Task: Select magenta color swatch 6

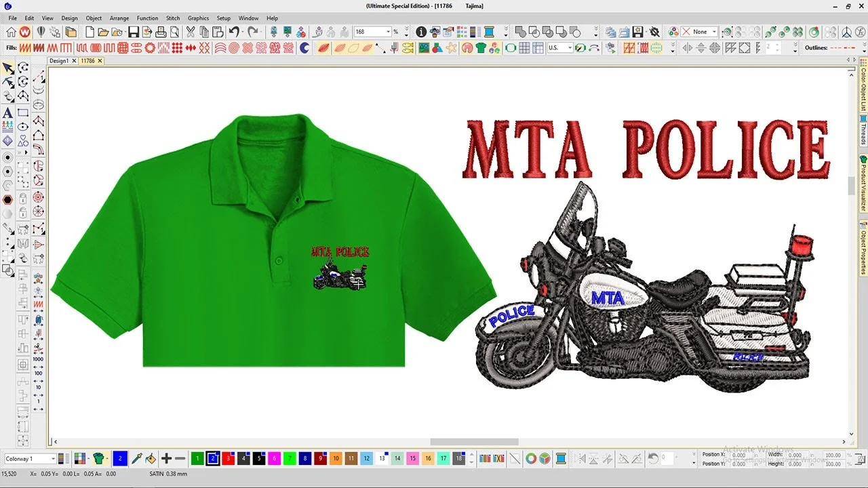Action: [275, 459]
